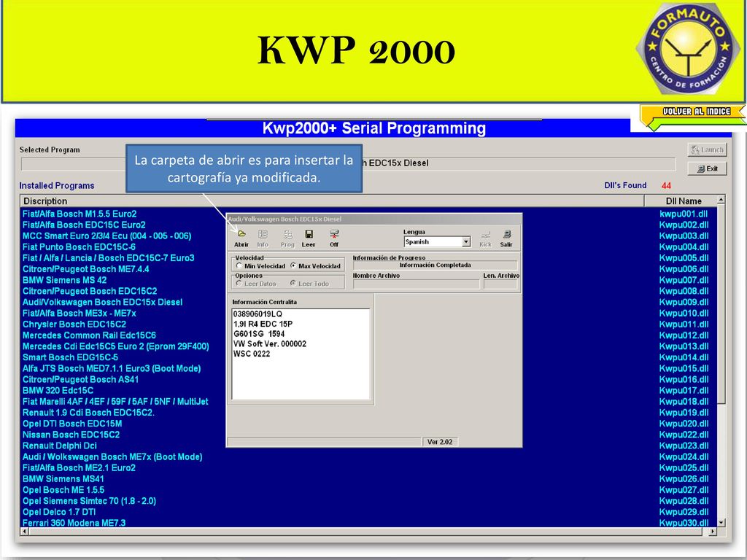Click the horizontal scroll right arrow

pos(712,531)
